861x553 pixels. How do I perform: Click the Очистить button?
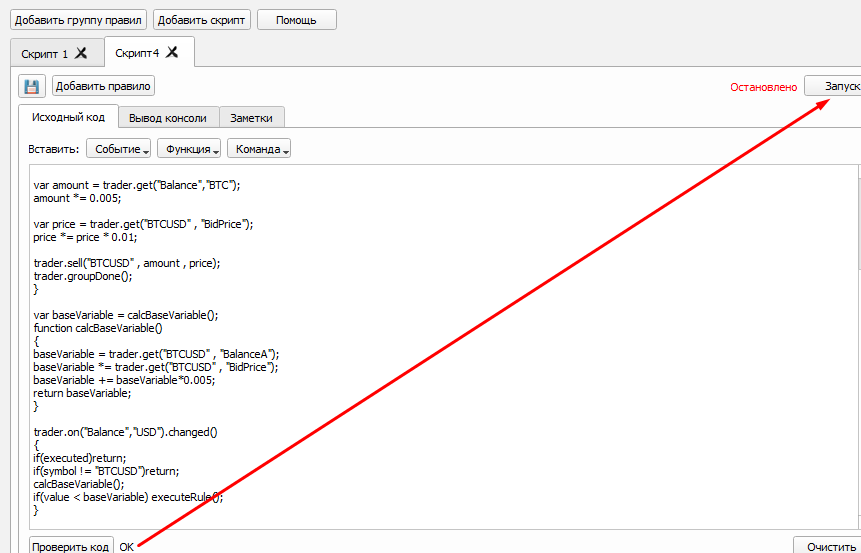[828, 548]
